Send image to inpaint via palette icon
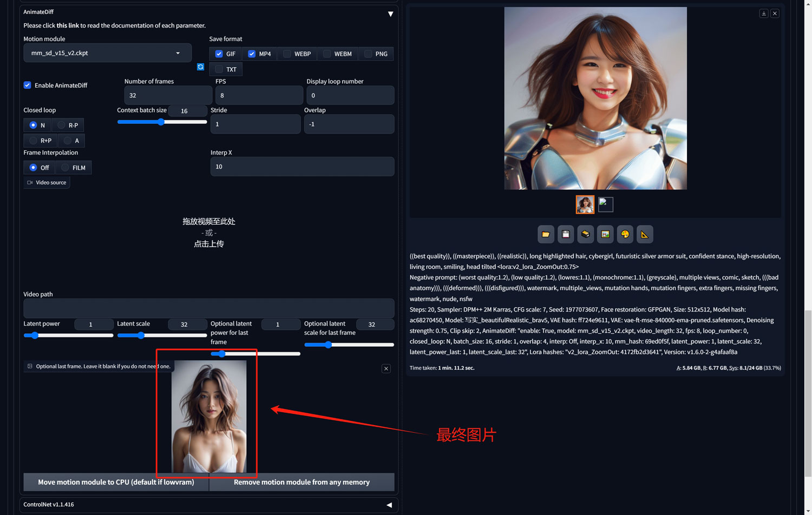 coord(625,234)
